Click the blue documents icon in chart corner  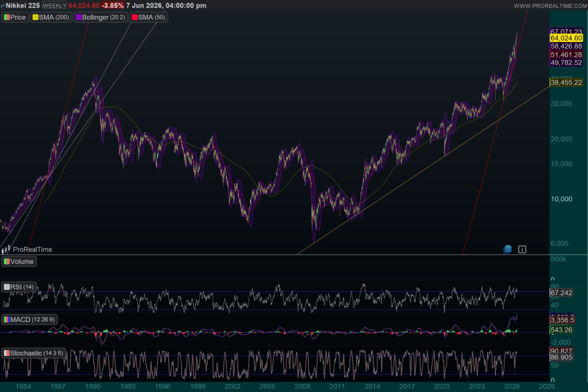tap(507, 249)
